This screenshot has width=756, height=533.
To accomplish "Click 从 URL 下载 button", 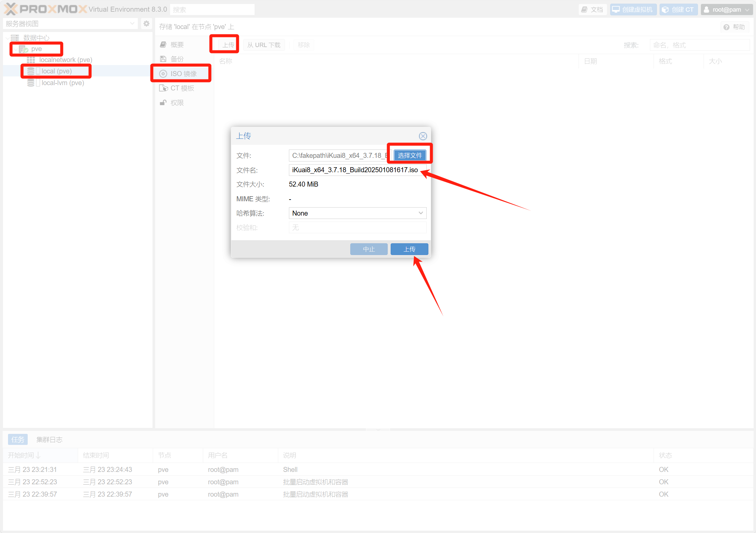I will (x=264, y=45).
